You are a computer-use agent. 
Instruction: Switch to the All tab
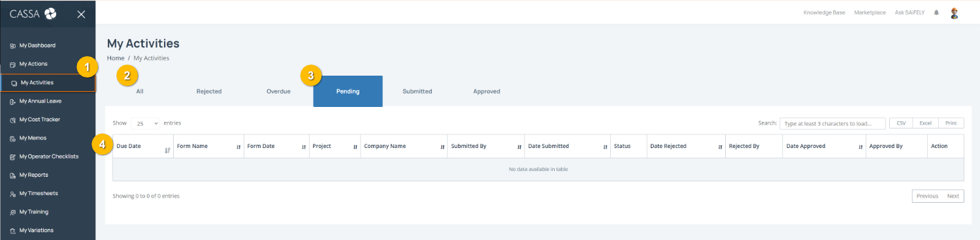pyautogui.click(x=140, y=91)
